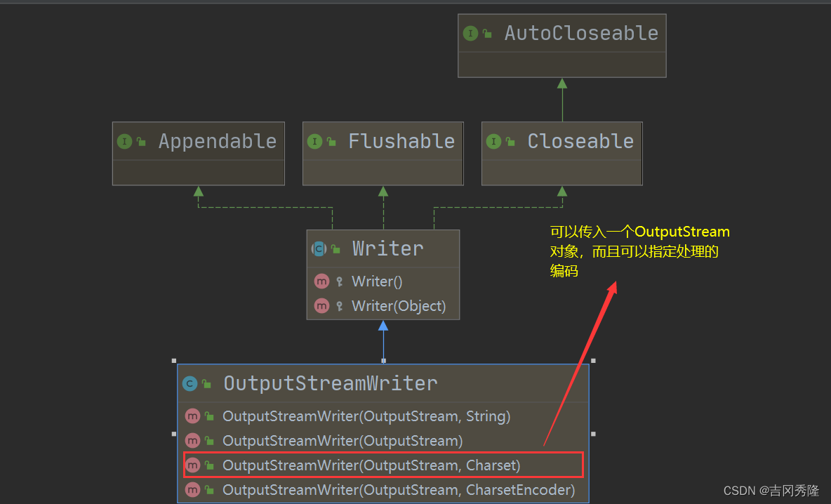Image resolution: width=831 pixels, height=504 pixels.
Task: Select the Writer(Object) constructor row
Action: pos(399,306)
